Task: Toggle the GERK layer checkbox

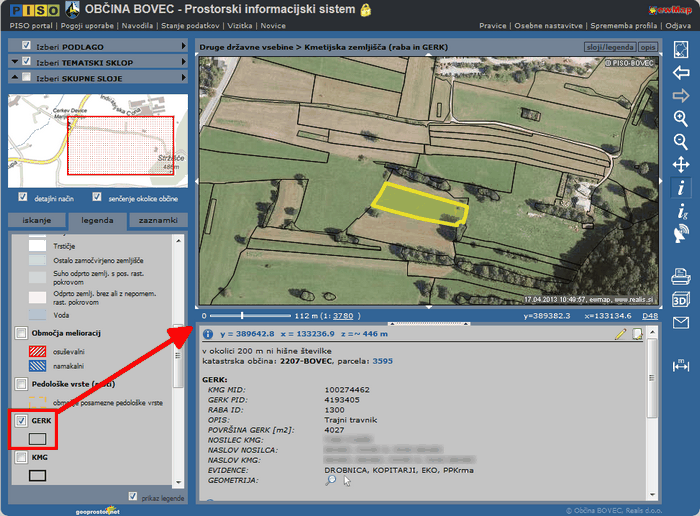Action: 22,421
